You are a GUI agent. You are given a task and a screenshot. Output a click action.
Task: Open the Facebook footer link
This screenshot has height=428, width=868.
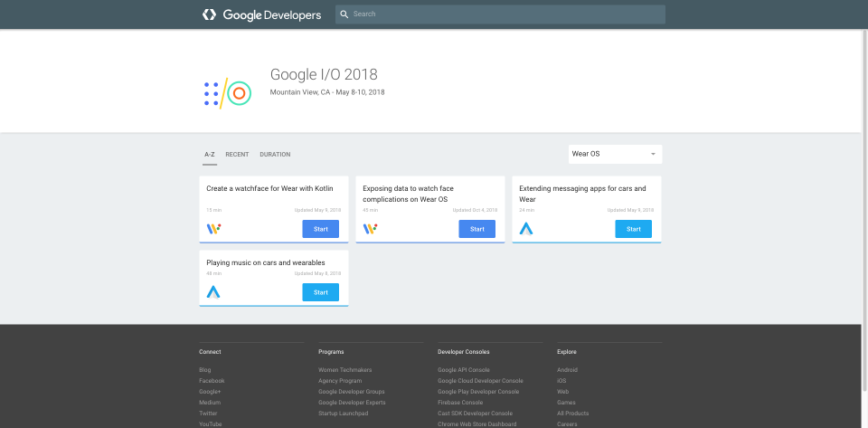pyautogui.click(x=212, y=381)
